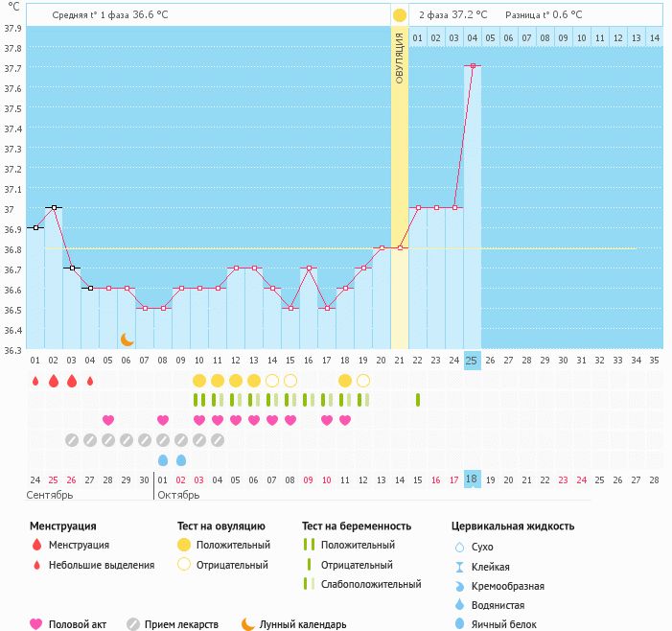Image resolution: width=672 pixels, height=631 pixels.
Task: Click the Менструация red drop legend icon
Action: pyautogui.click(x=36, y=545)
